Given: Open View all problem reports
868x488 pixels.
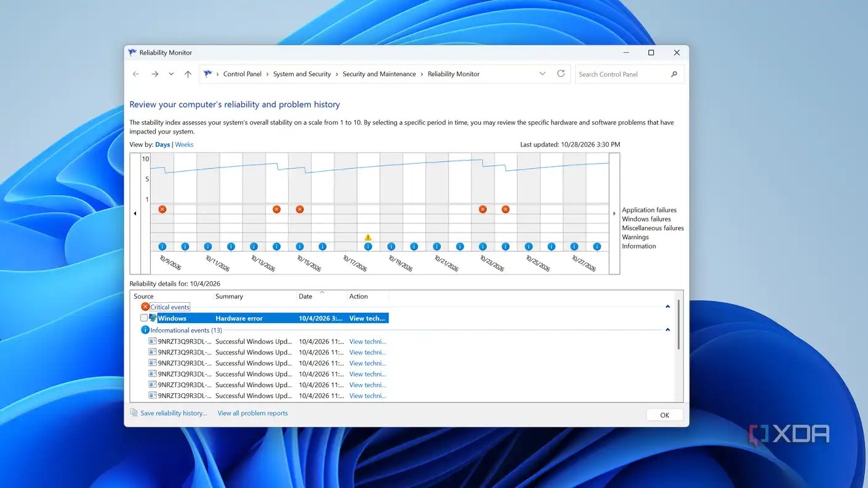Looking at the screenshot, I should 253,413.
